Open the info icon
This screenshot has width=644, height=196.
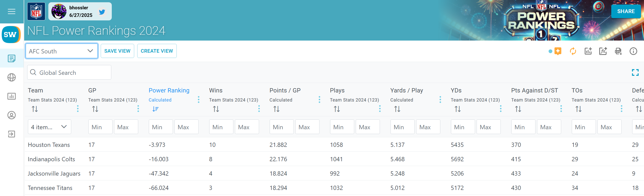tap(633, 51)
